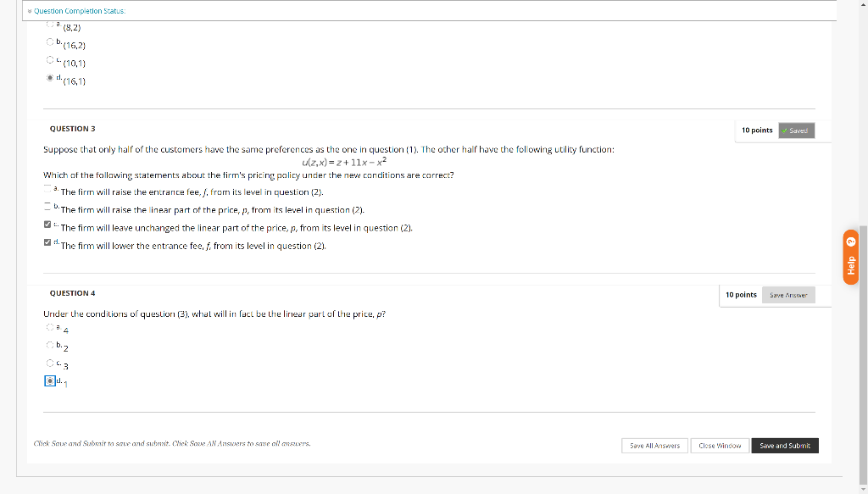The image size is (868, 494).
Task: Click the text 'Suppose that only half of the customers'
Action: point(123,149)
